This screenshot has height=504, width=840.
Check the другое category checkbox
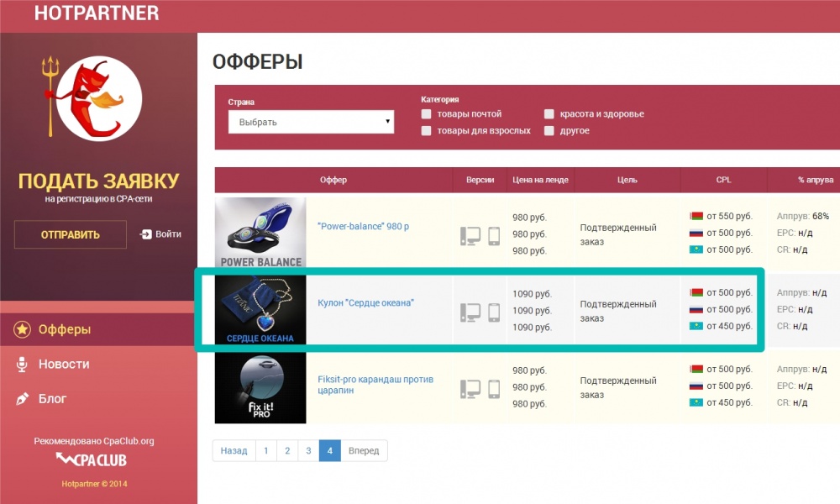[549, 131]
